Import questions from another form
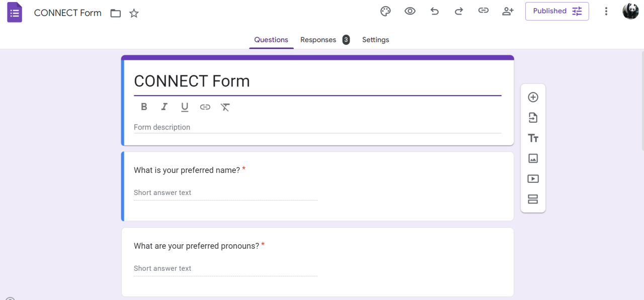 [x=533, y=118]
